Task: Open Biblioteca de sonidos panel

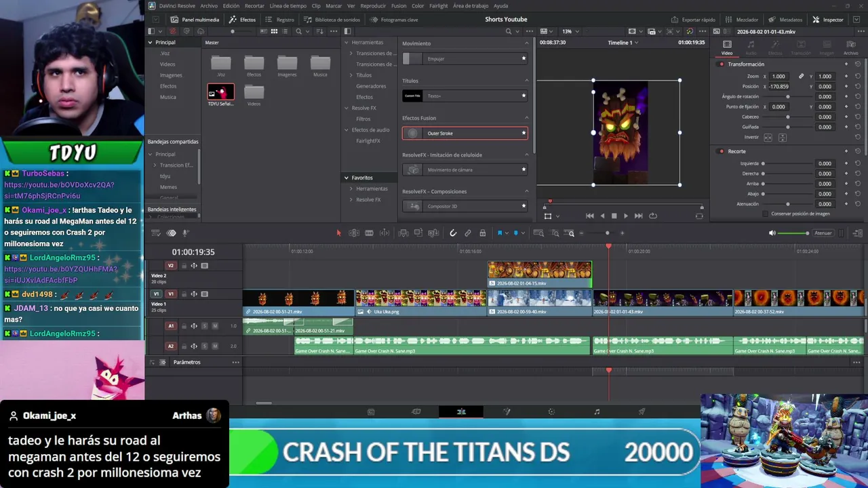Action: (x=332, y=20)
